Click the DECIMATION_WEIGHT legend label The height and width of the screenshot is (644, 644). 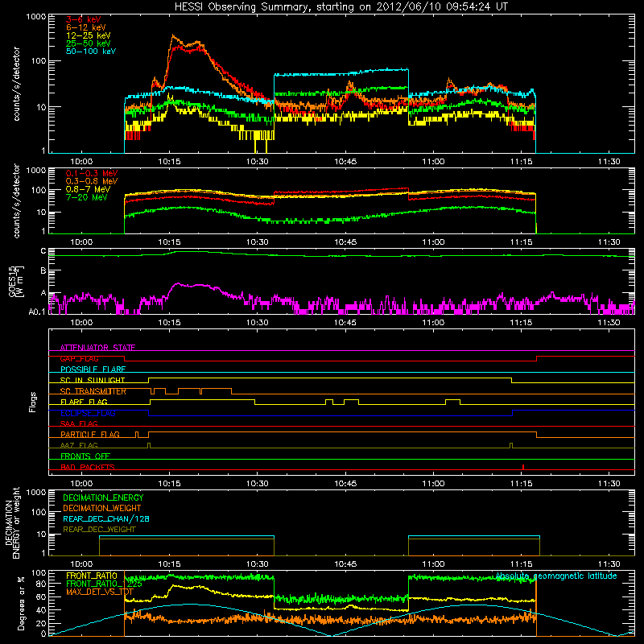coord(102,508)
